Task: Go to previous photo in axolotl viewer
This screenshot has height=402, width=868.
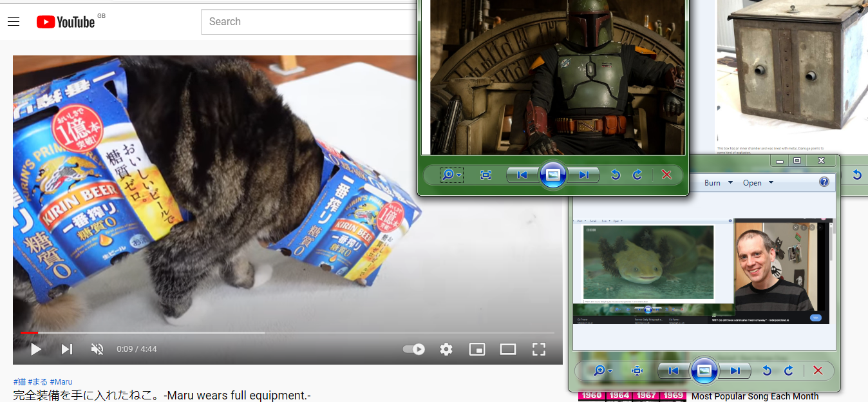Action: (674, 370)
